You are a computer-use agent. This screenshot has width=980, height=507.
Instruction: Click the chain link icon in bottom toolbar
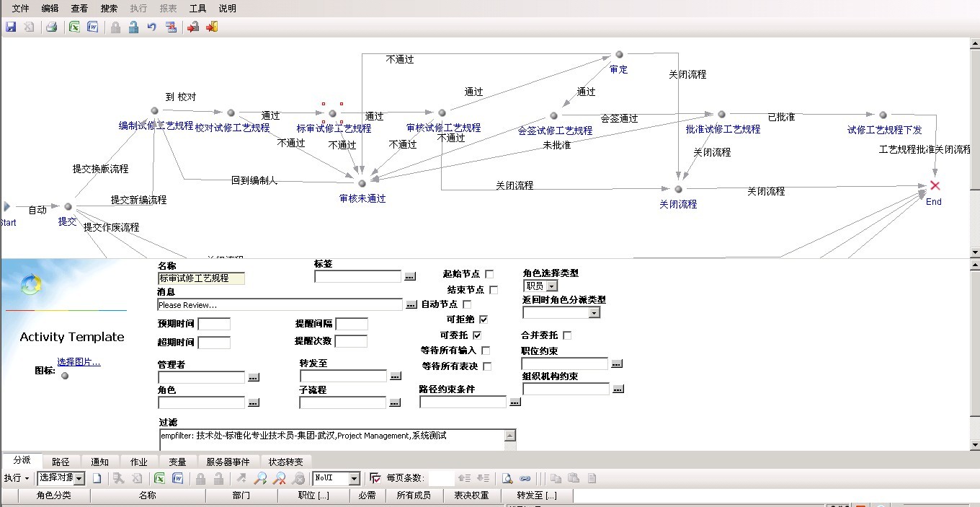(x=525, y=478)
